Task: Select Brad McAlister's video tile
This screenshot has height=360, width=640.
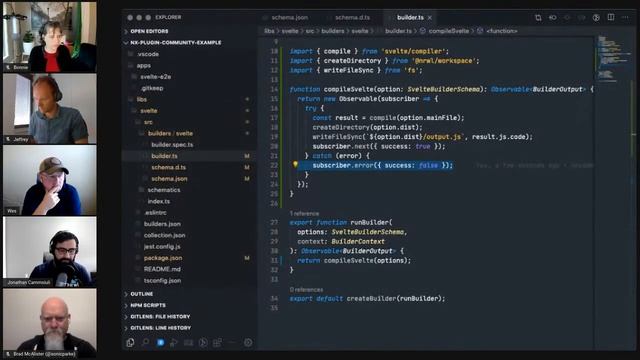Action: (50, 324)
